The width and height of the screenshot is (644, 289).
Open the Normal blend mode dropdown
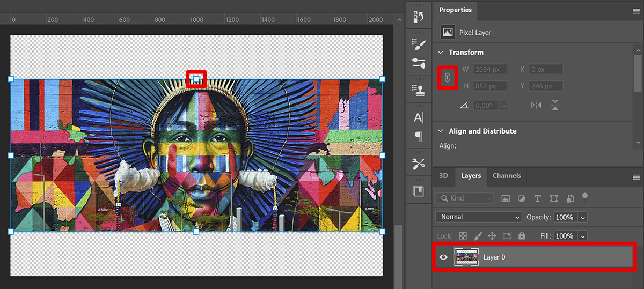tap(479, 217)
